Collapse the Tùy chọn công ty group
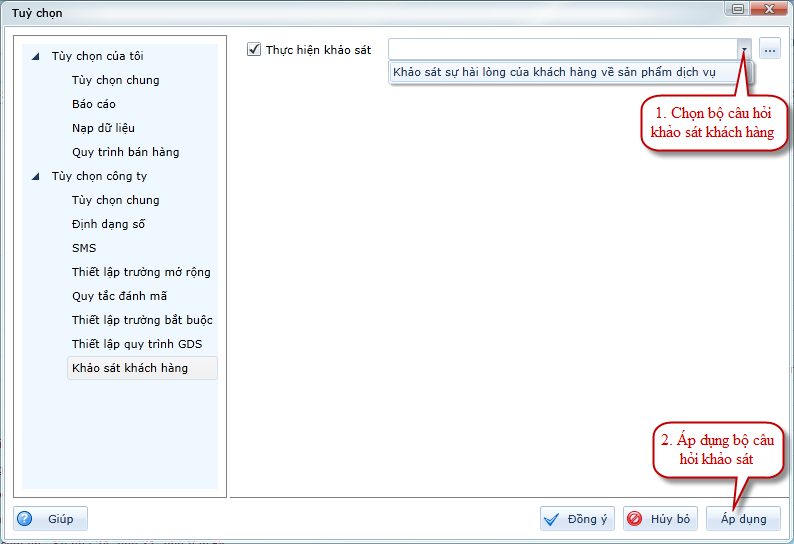This screenshot has width=794, height=544. point(37,176)
